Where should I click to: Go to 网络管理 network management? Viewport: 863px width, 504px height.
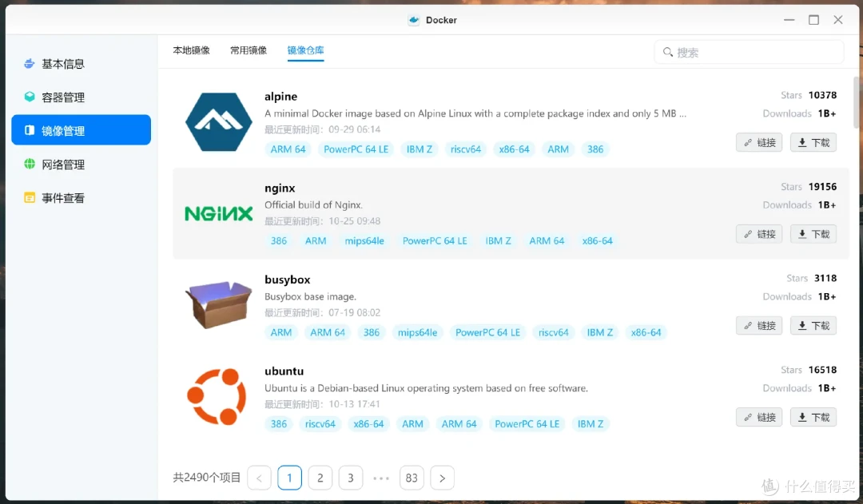[81, 164]
